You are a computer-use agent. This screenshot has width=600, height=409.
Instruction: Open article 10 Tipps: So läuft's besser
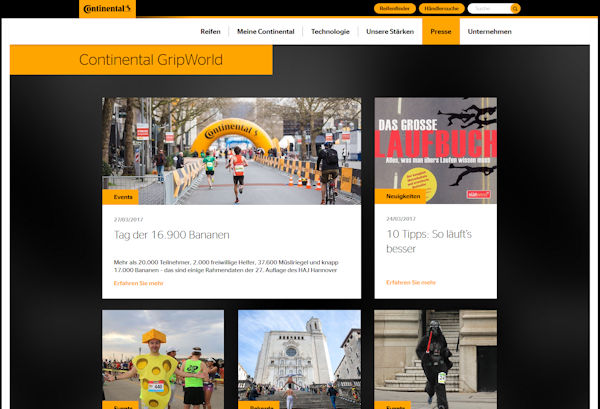click(429, 241)
